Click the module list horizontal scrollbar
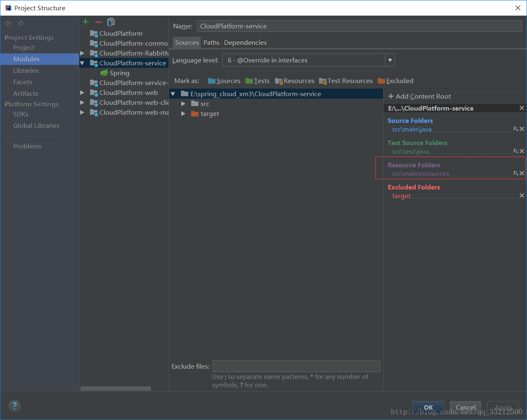 pos(116,388)
